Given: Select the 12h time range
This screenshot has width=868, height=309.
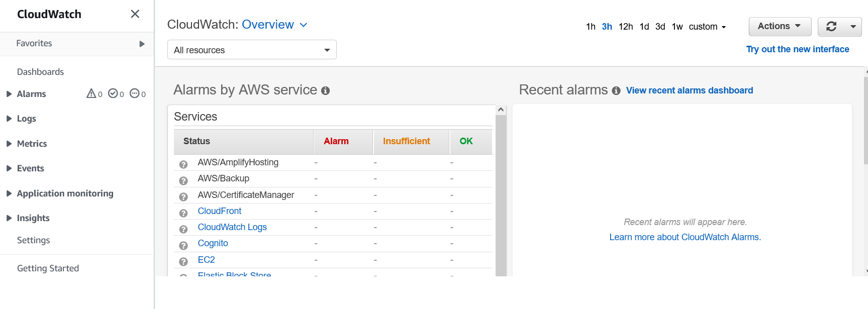Looking at the screenshot, I should coord(626,27).
